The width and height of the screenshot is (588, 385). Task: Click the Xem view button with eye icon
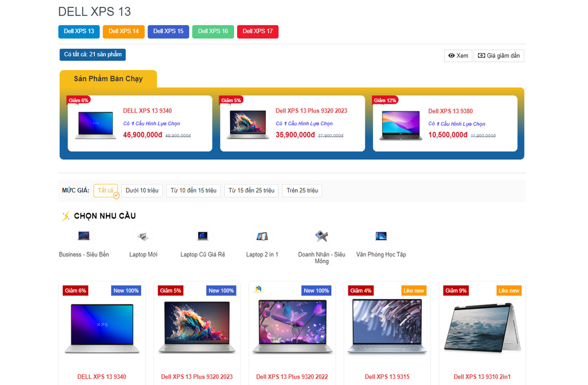(458, 56)
